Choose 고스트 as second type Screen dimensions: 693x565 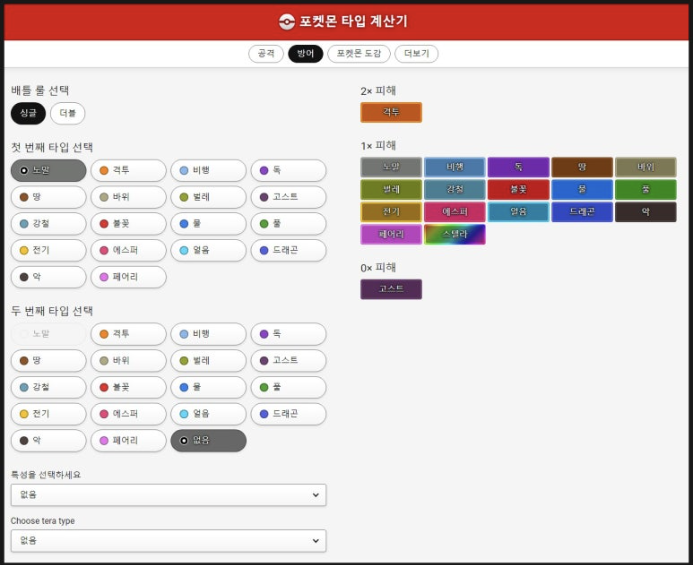coord(289,361)
